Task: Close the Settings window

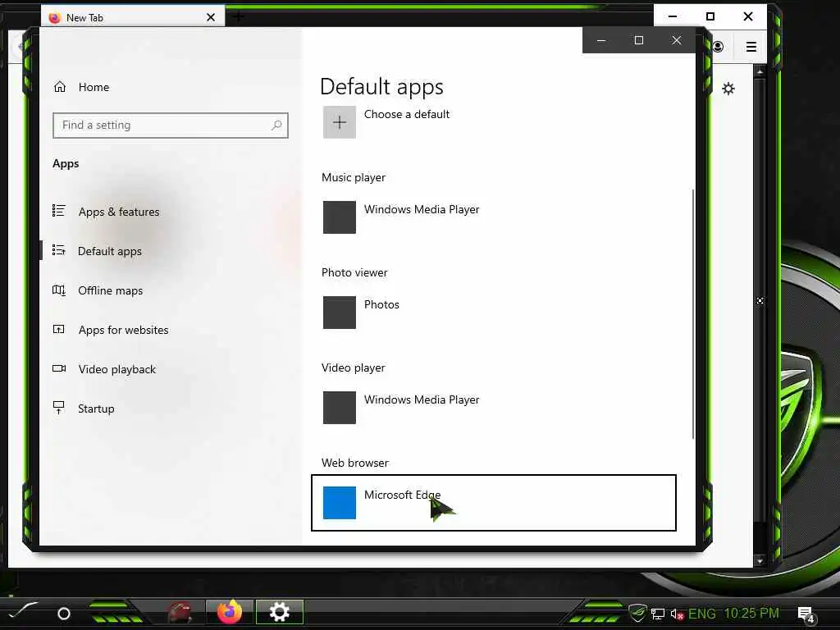Action: click(x=677, y=40)
